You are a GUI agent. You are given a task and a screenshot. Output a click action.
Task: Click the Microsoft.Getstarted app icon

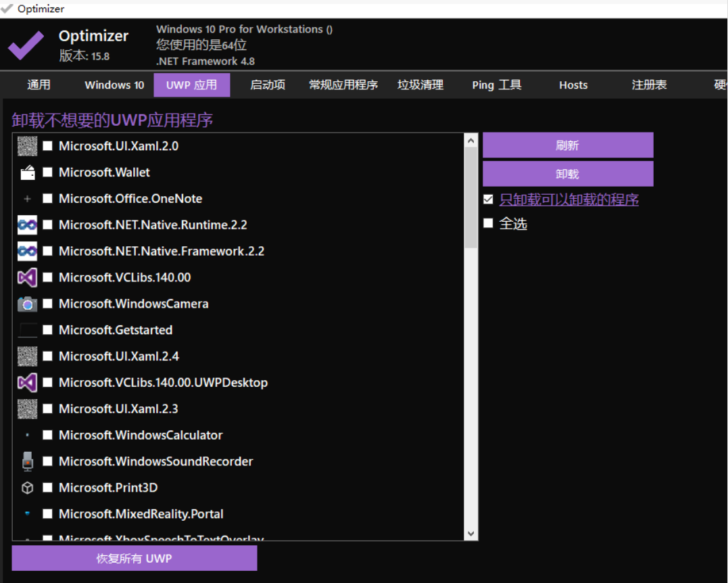click(28, 330)
